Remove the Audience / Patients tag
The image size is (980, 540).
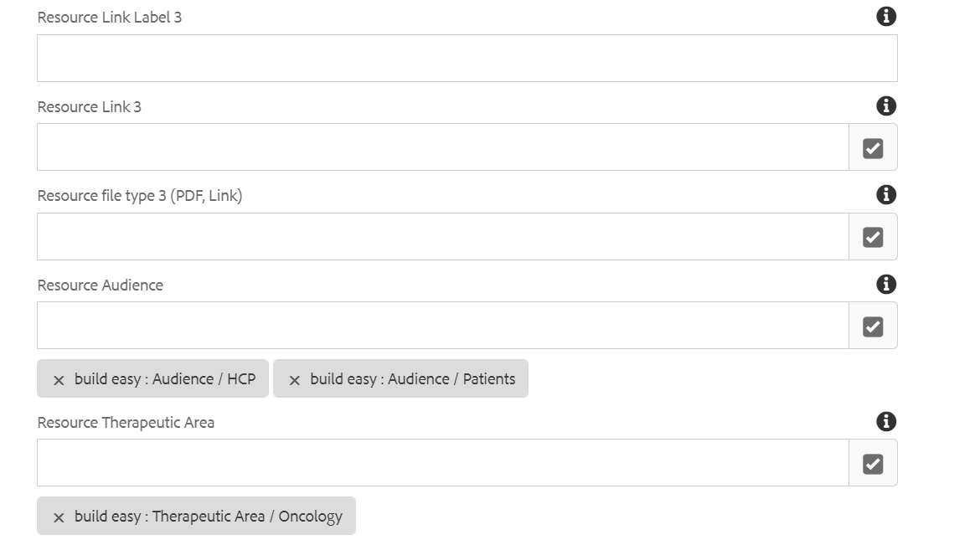pyautogui.click(x=294, y=380)
